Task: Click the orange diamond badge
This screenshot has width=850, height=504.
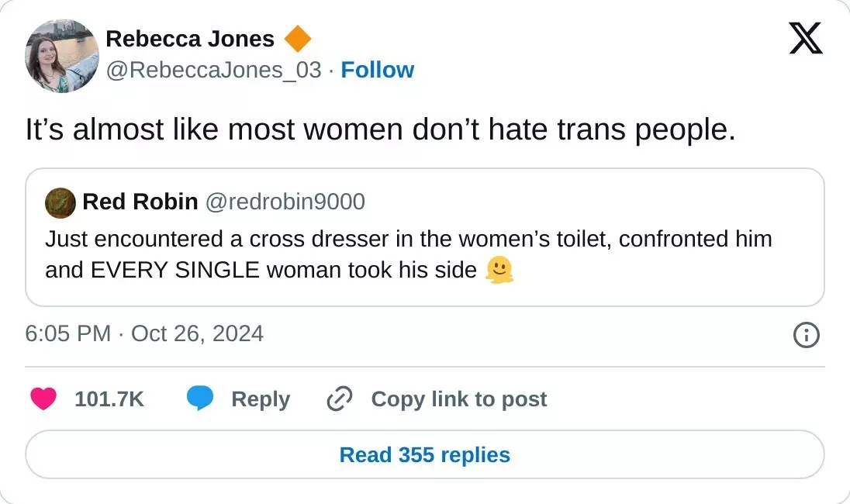Action: (298, 38)
